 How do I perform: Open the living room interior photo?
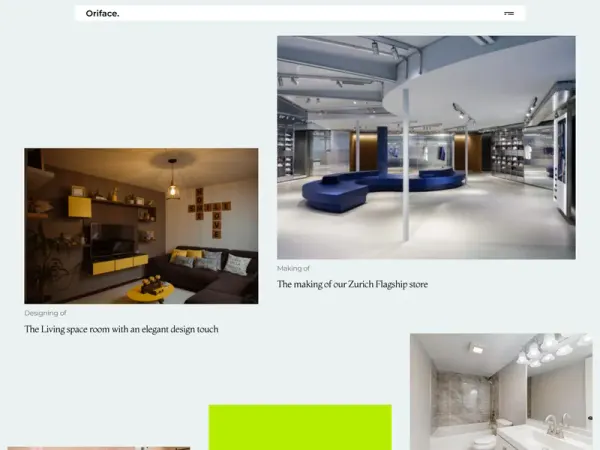tap(141, 226)
